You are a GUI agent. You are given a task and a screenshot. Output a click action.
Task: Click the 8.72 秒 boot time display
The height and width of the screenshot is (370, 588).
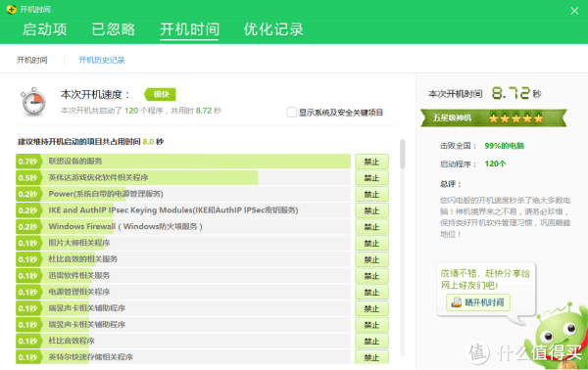(x=516, y=93)
